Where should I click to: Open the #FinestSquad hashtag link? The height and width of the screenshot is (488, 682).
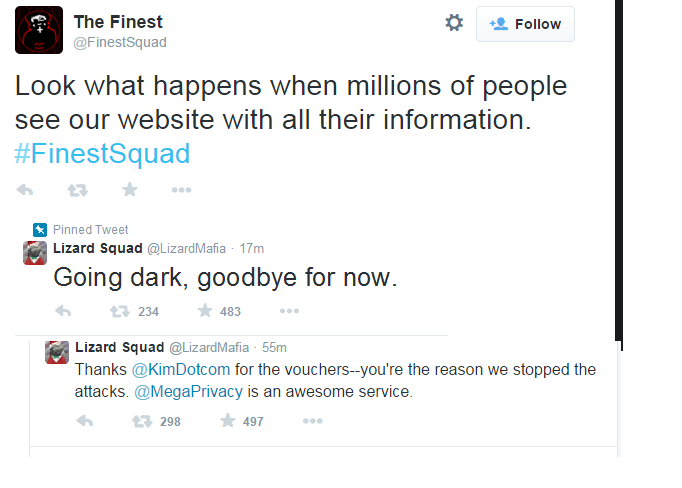click(x=102, y=154)
